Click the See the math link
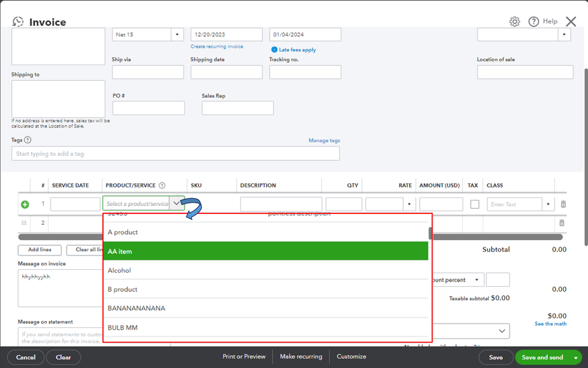The image size is (588, 368). pos(550,324)
